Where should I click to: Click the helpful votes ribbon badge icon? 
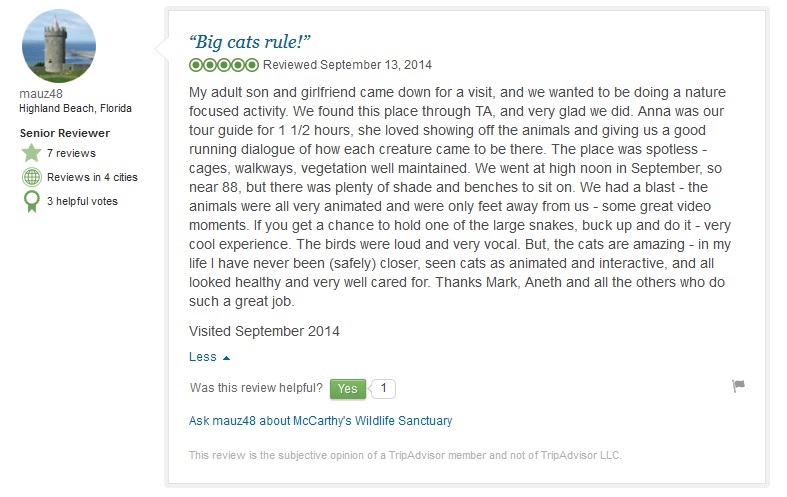tap(32, 201)
